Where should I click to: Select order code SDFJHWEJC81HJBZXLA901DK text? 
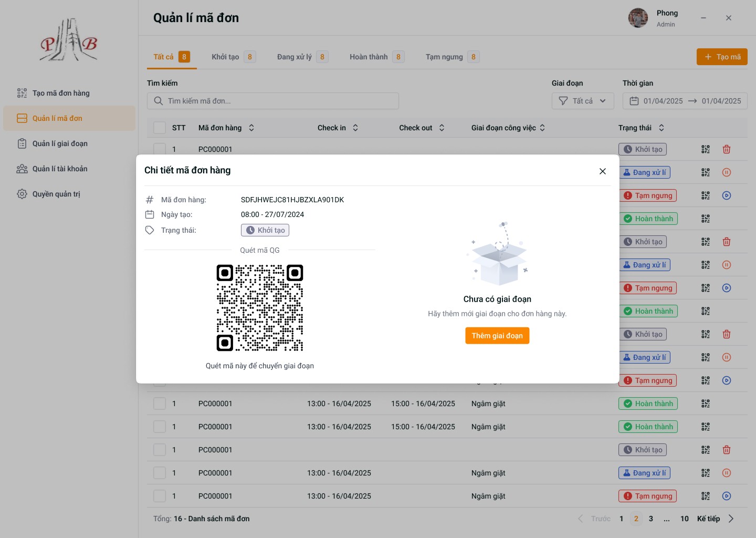pos(292,200)
